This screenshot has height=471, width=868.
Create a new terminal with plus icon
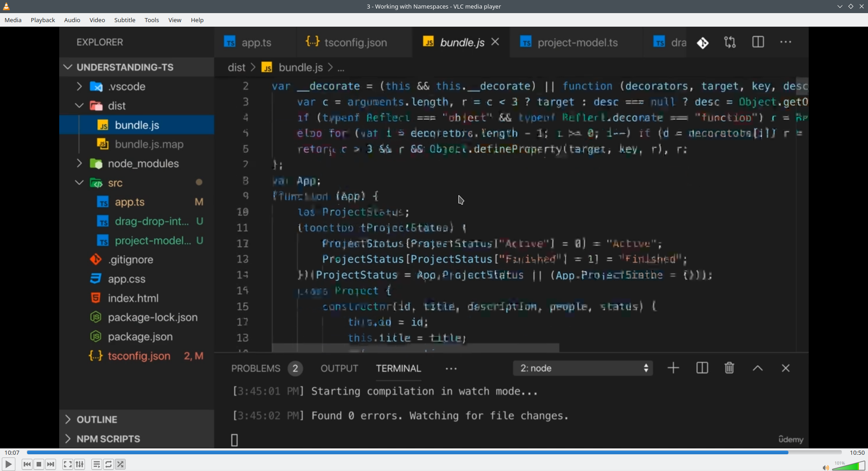674,368
